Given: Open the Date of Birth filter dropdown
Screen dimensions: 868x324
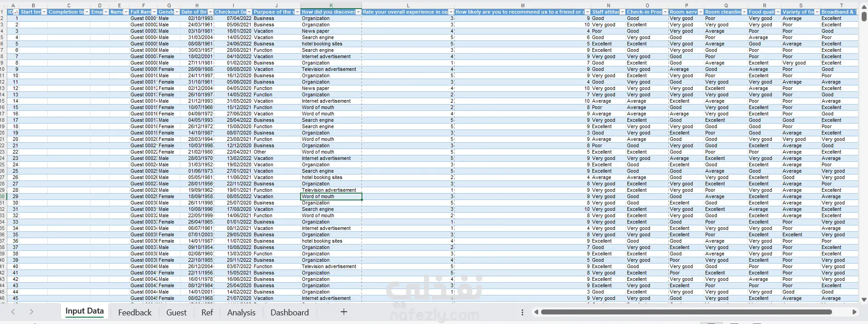Looking at the screenshot, I should coord(211,12).
